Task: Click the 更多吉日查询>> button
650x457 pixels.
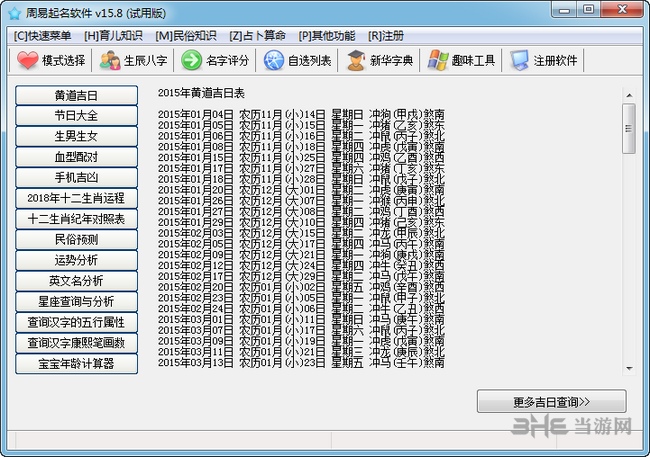Action: pos(551,401)
